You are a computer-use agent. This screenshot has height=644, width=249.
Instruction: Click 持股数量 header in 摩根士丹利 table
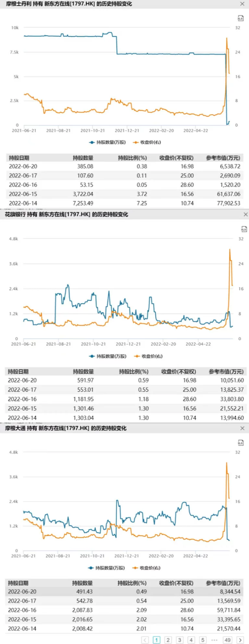[x=83, y=158]
